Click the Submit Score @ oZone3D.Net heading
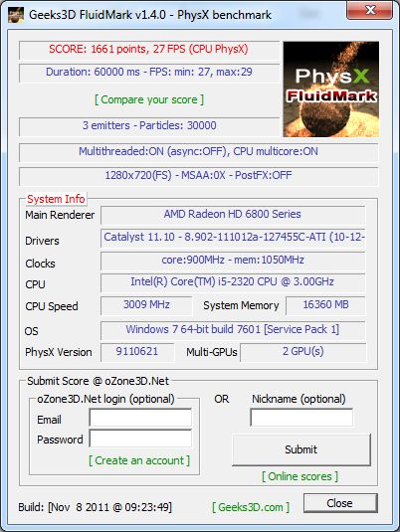Image resolution: width=400 pixels, height=532 pixels. (99, 381)
